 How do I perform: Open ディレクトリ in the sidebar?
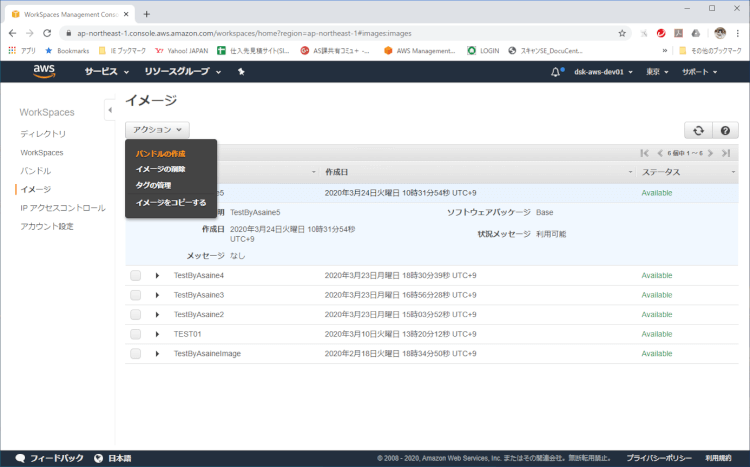point(43,134)
